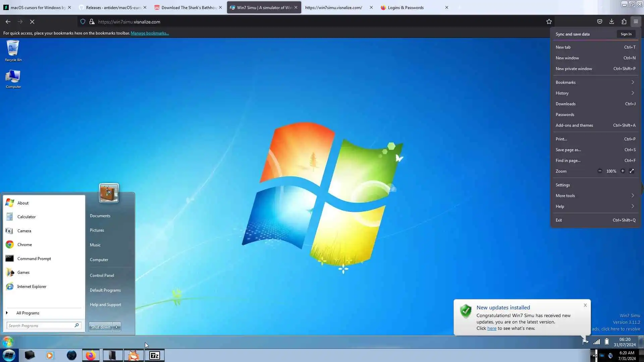
Task: Select New private window menu item
Action: point(574,69)
